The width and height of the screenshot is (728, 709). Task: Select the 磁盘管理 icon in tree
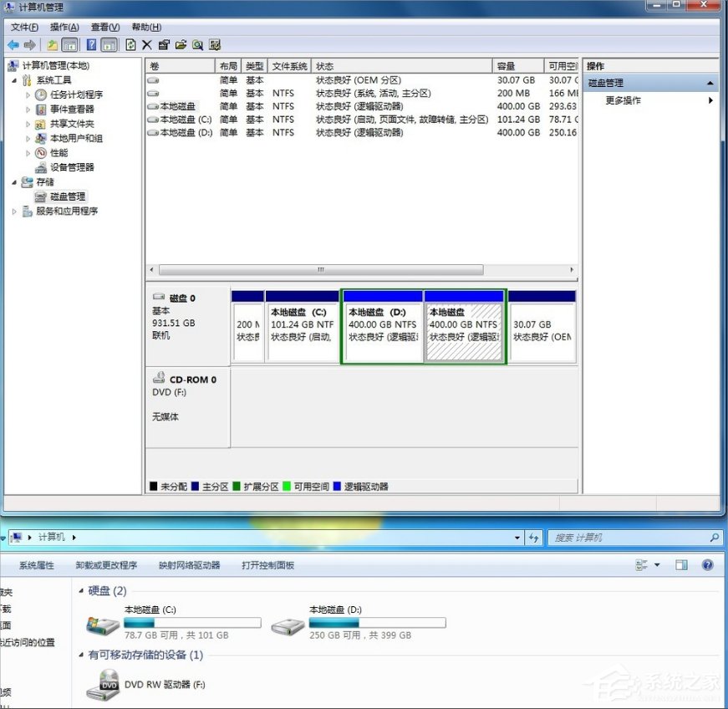pos(40,196)
